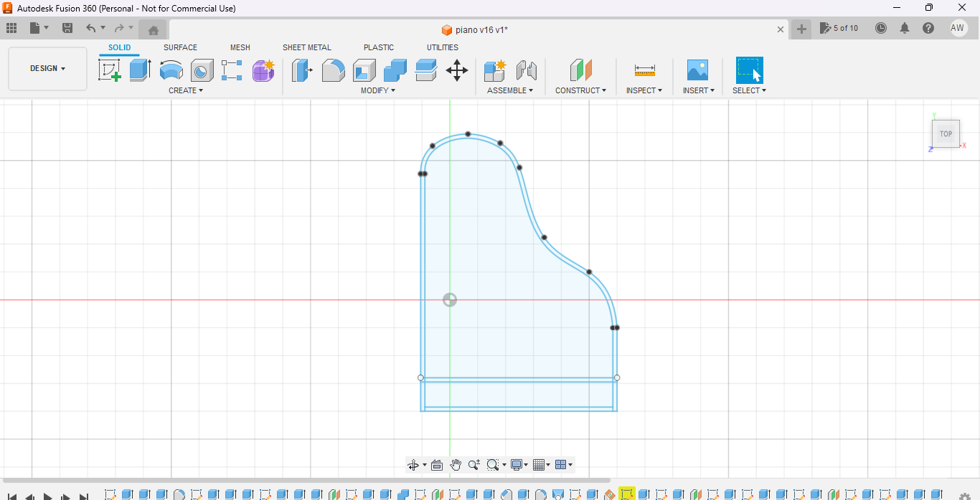Select the Move/Copy tool

pyautogui.click(x=457, y=70)
